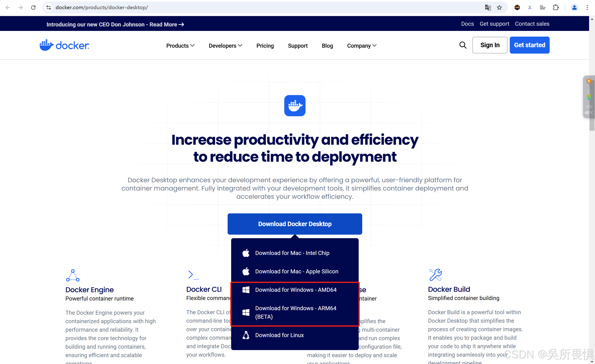Reload the page with the refresh icon

tap(33, 8)
